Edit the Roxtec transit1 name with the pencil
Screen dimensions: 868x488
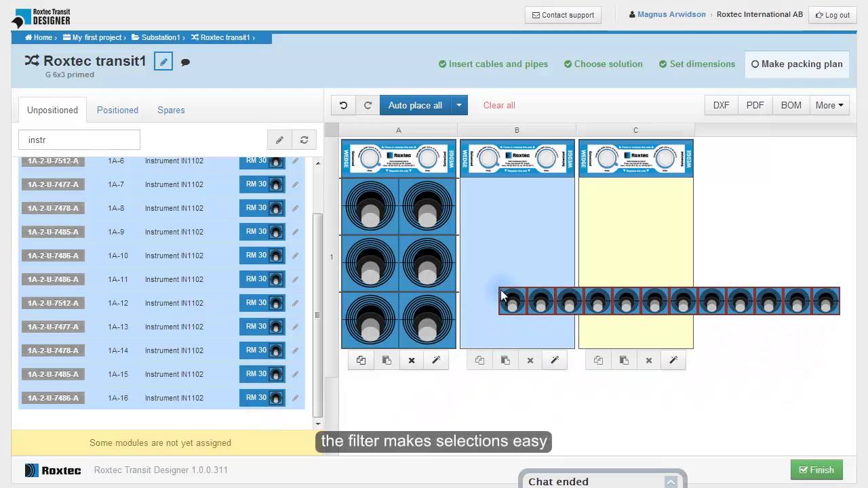[x=163, y=62]
